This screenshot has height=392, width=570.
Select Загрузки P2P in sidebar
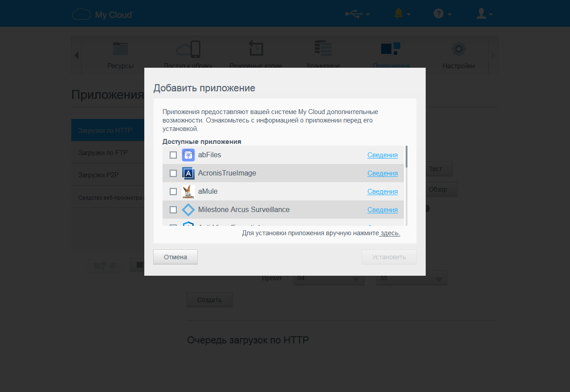(x=107, y=175)
